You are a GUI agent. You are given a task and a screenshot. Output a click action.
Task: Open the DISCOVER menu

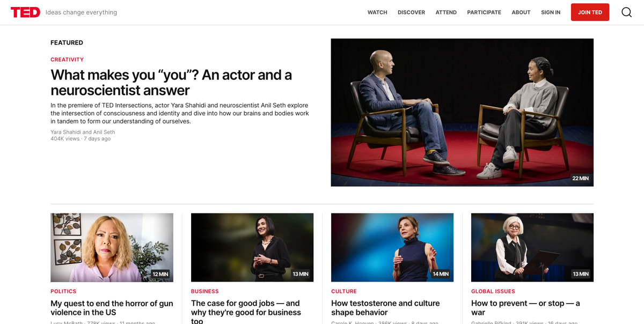pos(411,12)
